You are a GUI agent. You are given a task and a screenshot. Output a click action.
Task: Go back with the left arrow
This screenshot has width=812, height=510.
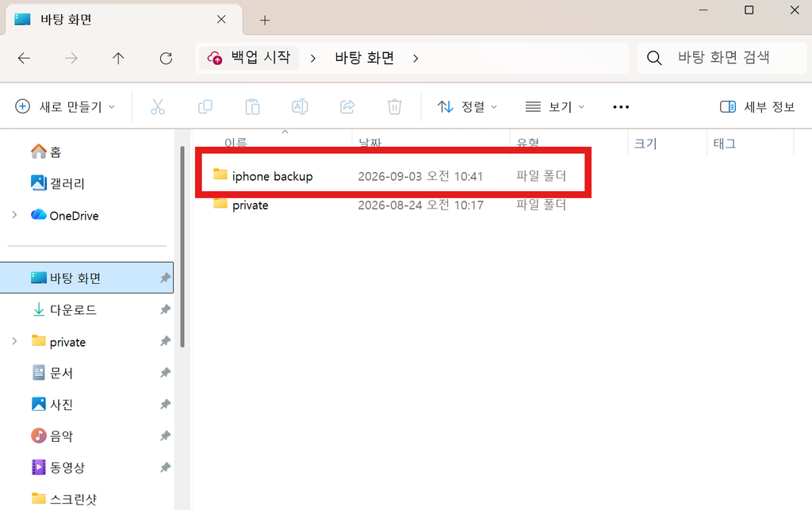pyautogui.click(x=24, y=58)
